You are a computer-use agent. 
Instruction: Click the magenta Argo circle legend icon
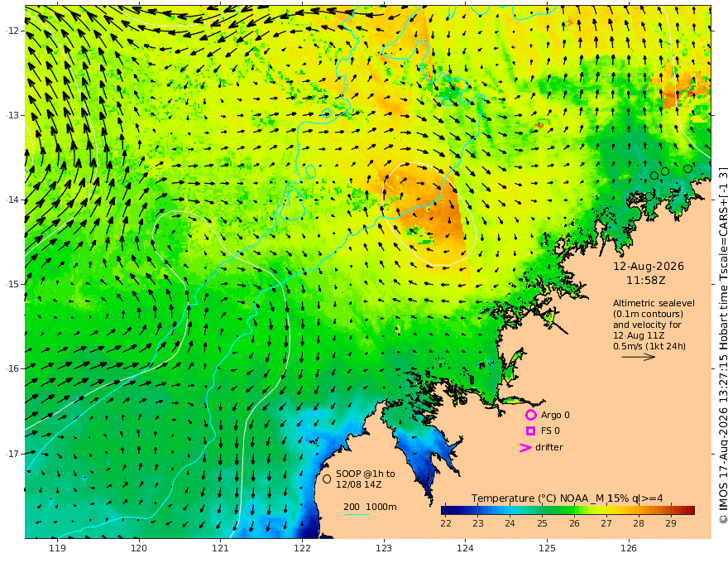tap(530, 415)
